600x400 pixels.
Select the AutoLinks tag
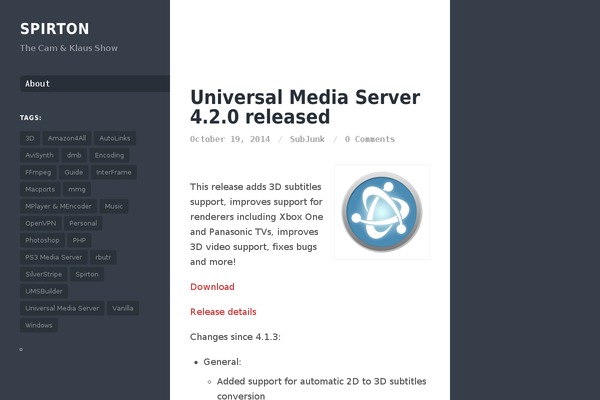[x=115, y=138]
